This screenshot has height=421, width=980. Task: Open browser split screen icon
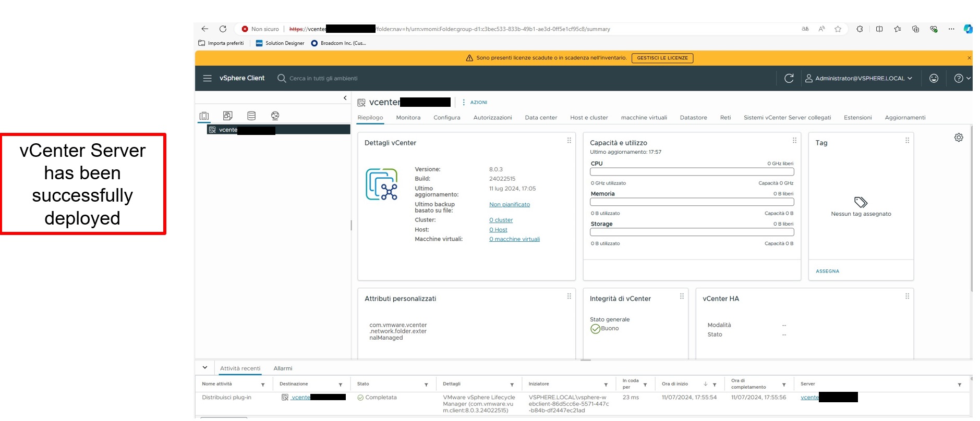[x=879, y=29]
